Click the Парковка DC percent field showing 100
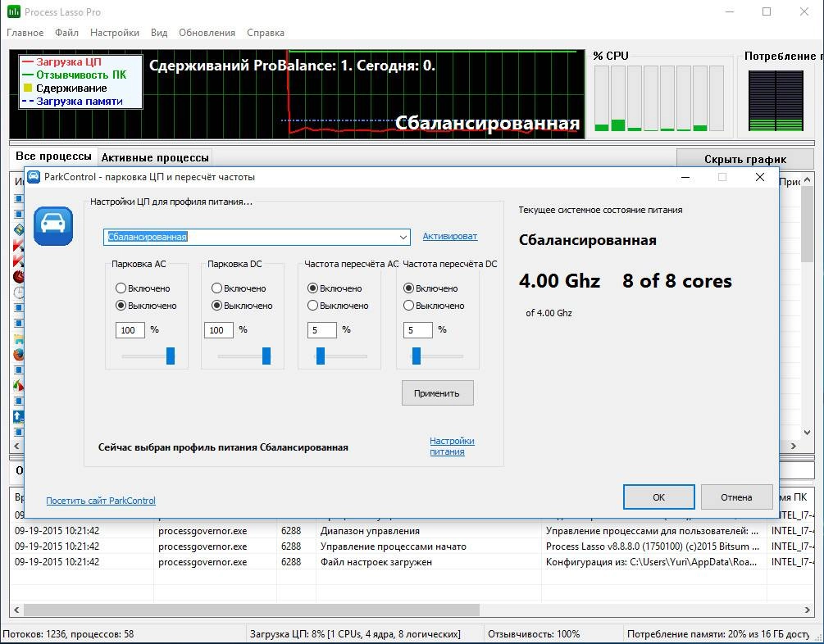The height and width of the screenshot is (644, 824). (x=219, y=330)
